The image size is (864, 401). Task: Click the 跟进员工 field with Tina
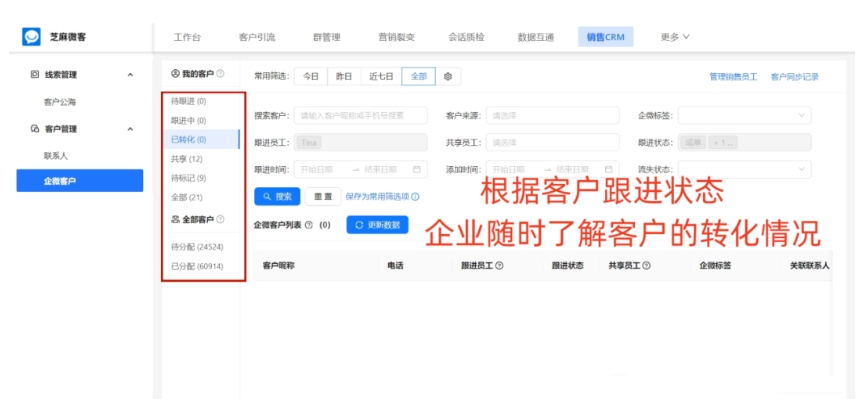click(x=361, y=143)
